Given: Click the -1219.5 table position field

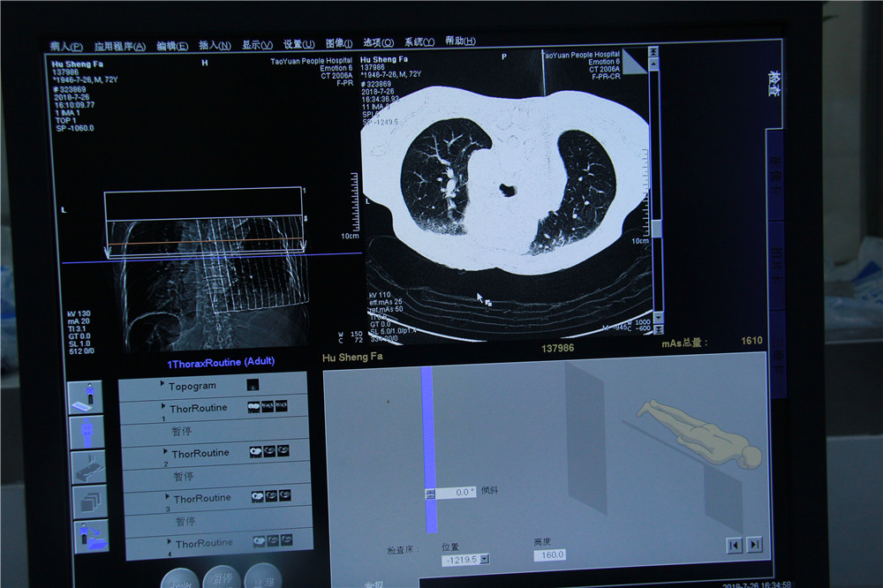Looking at the screenshot, I should tap(461, 560).
